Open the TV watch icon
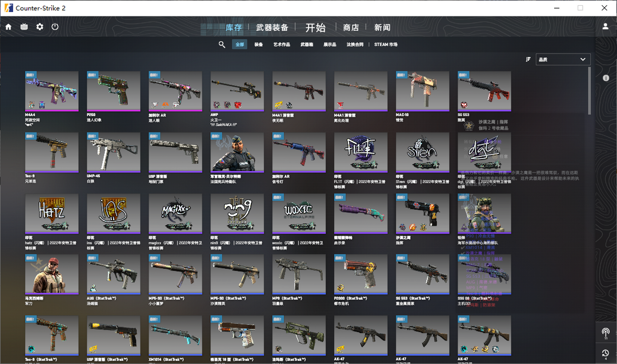 tap(24, 27)
